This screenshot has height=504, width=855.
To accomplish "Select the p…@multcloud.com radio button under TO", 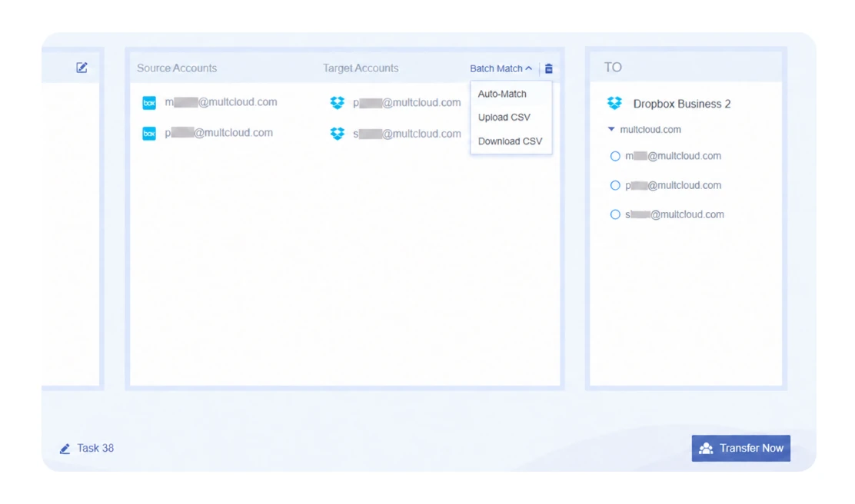I will (615, 185).
